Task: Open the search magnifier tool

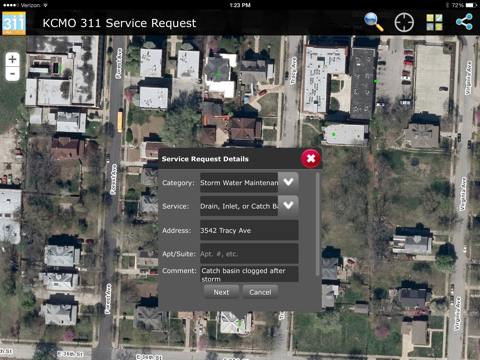Action: pos(374,22)
